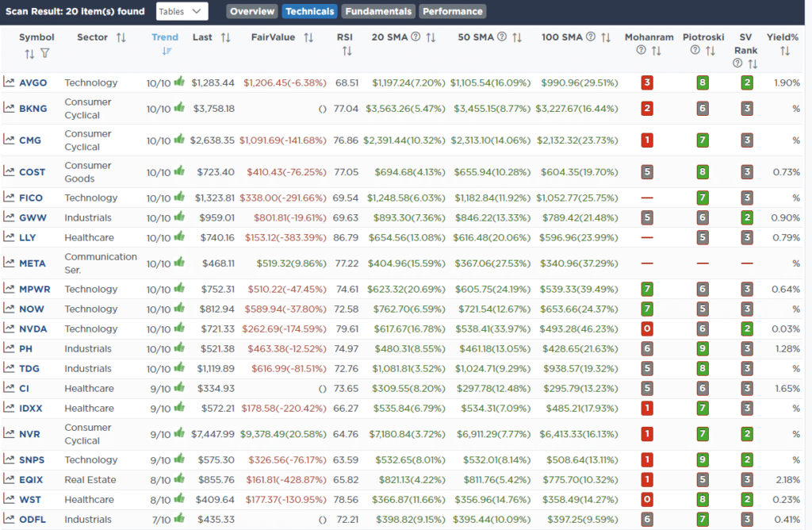Open the Mohanram help question mark
812x530 pixels.
(x=641, y=50)
